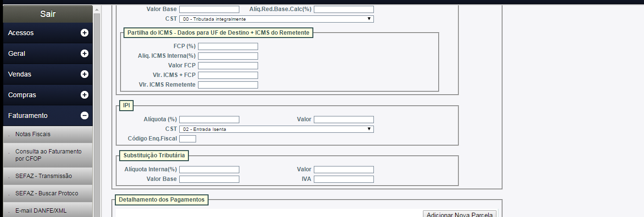Open Consulta ao Faturamento por CFOP
644x217 pixels.
point(48,154)
